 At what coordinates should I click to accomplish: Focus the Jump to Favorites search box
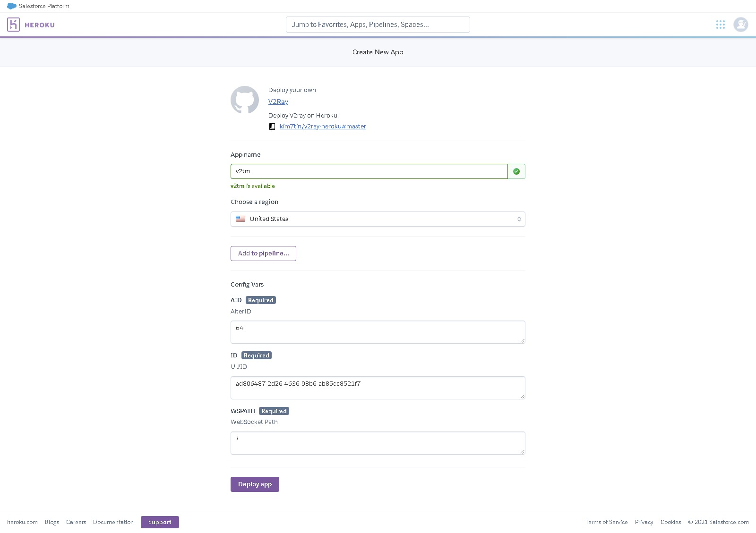(378, 25)
